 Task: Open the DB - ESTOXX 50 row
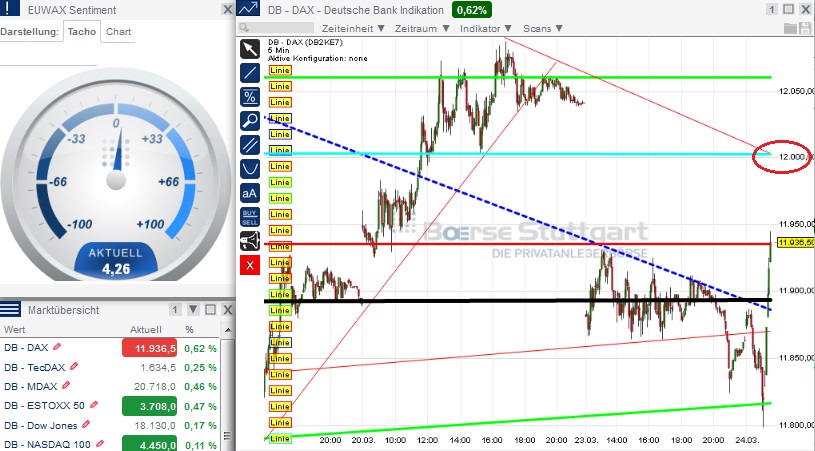point(110,406)
